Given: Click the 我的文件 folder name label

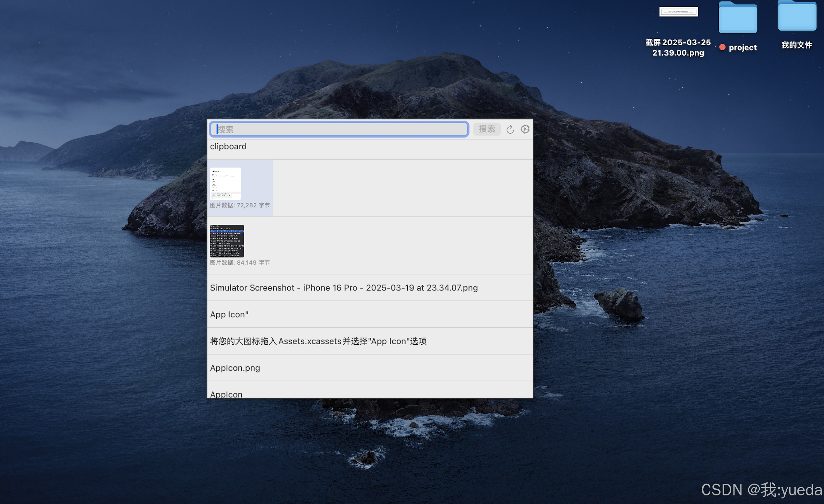Looking at the screenshot, I should coord(796,45).
